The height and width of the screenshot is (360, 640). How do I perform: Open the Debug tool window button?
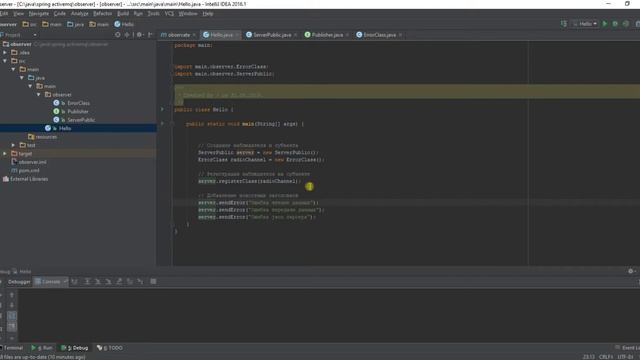coord(74,348)
